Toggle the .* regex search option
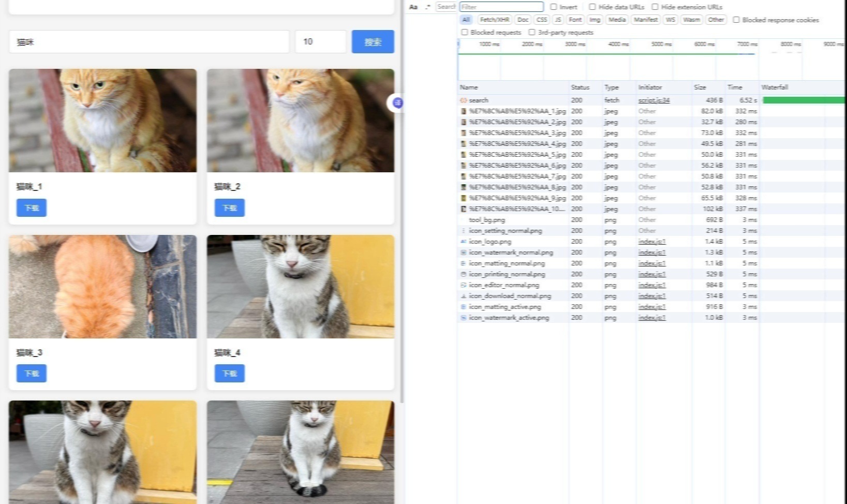This screenshot has height=504, width=847. click(427, 7)
